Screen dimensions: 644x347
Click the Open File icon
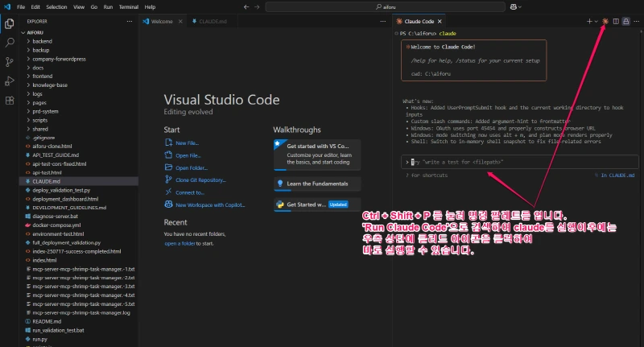[168, 155]
